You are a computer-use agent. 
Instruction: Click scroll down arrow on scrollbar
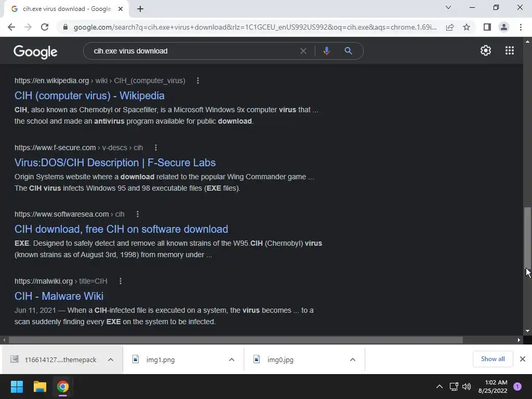point(527,331)
